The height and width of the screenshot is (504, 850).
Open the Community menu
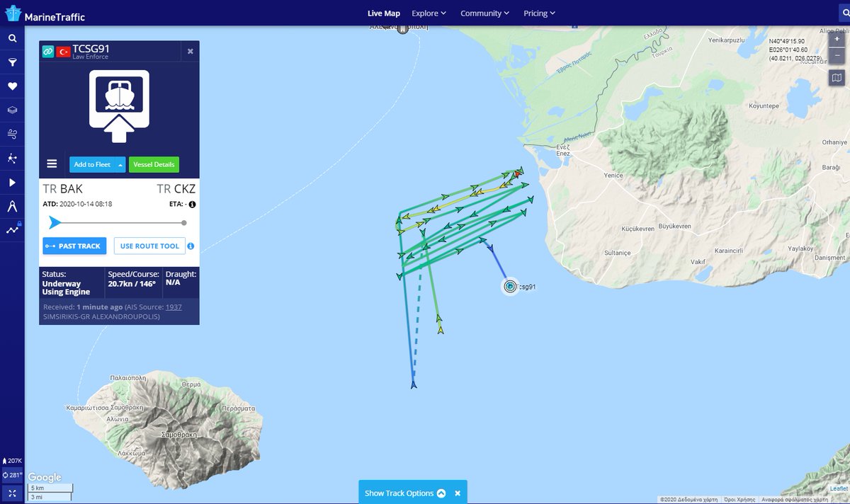pos(484,13)
